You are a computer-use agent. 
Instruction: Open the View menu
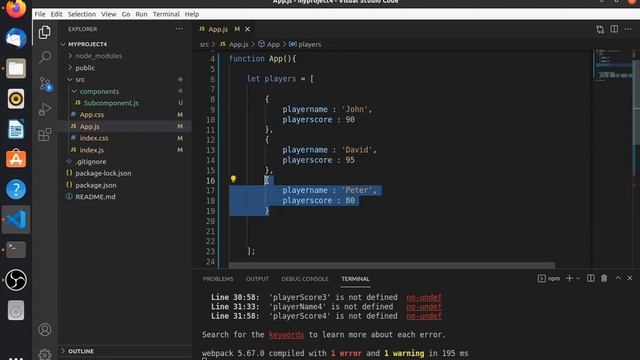coord(109,14)
